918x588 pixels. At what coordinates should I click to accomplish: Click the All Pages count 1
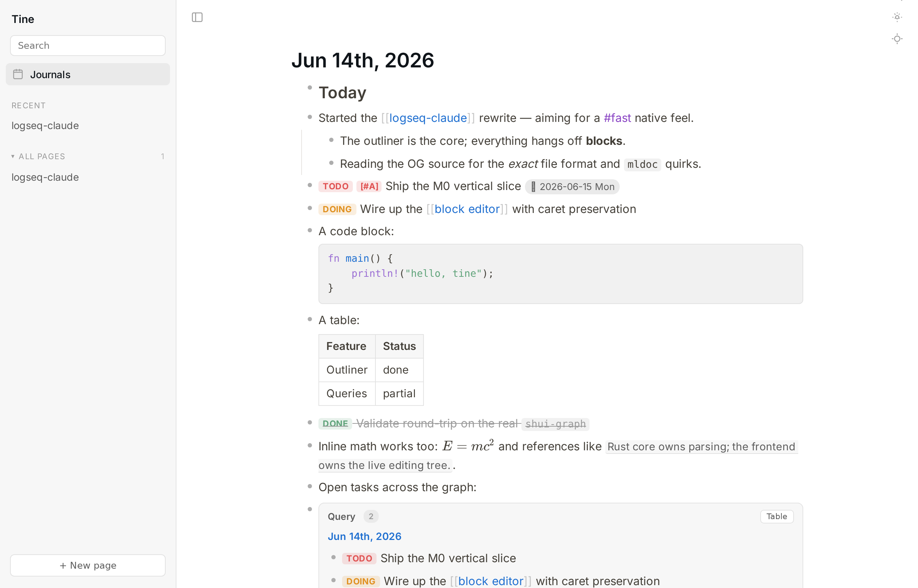(x=163, y=156)
